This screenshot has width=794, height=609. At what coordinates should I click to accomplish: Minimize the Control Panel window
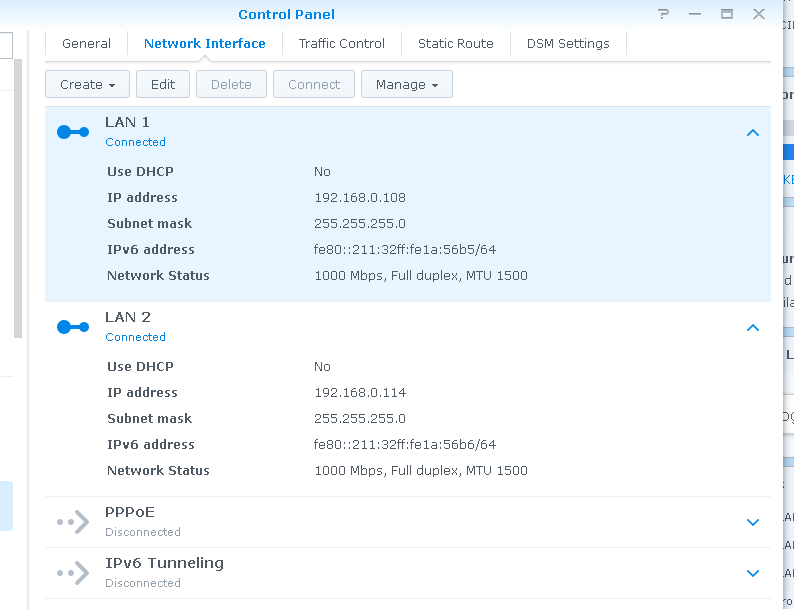tap(695, 14)
